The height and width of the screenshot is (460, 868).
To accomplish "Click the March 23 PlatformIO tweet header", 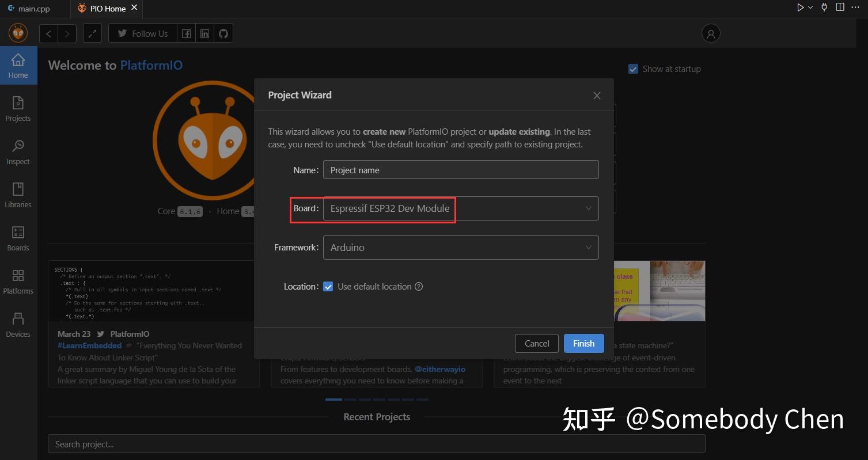I will (104, 334).
